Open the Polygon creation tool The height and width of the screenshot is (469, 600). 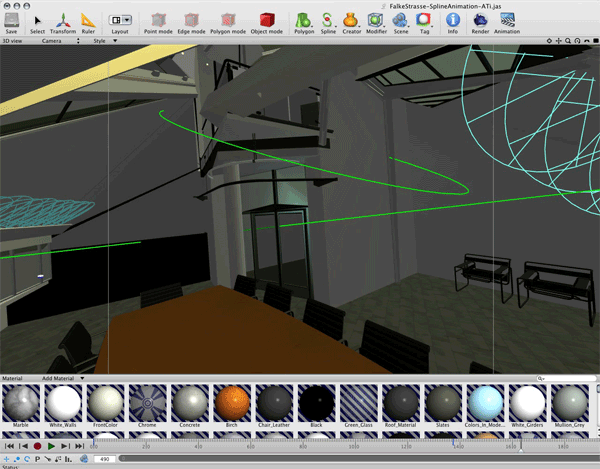click(x=302, y=20)
